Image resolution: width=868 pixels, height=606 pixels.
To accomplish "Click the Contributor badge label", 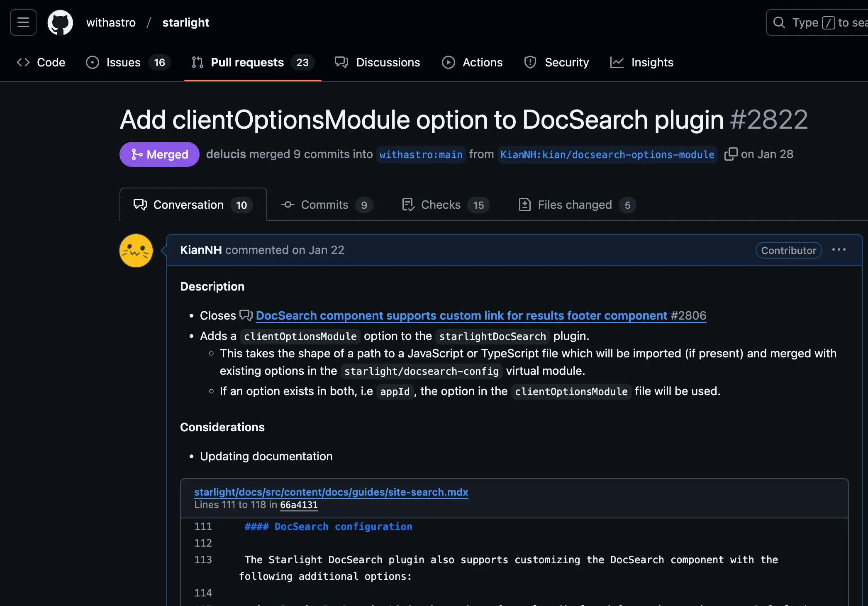I will click(789, 250).
